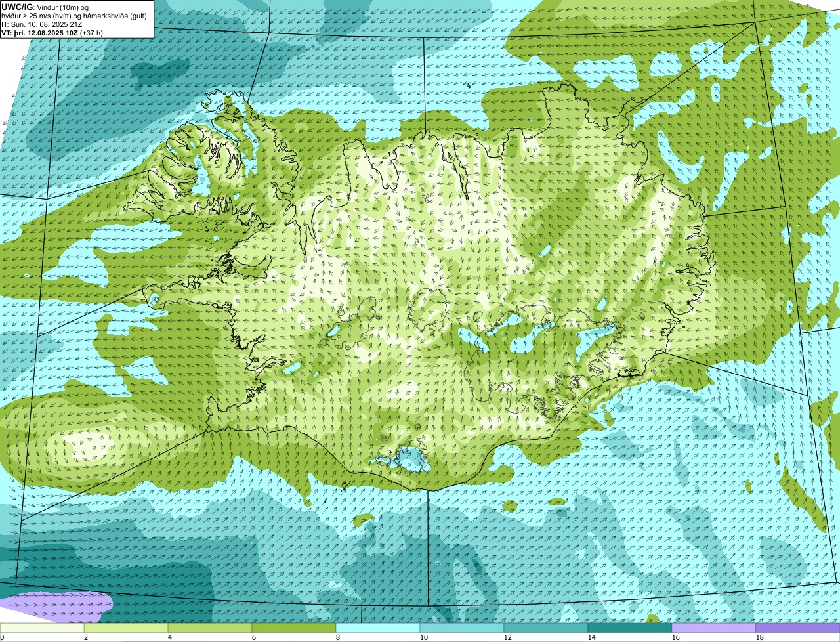Click the scale label "2"
Screen dimensions: 840x642
[86, 637]
